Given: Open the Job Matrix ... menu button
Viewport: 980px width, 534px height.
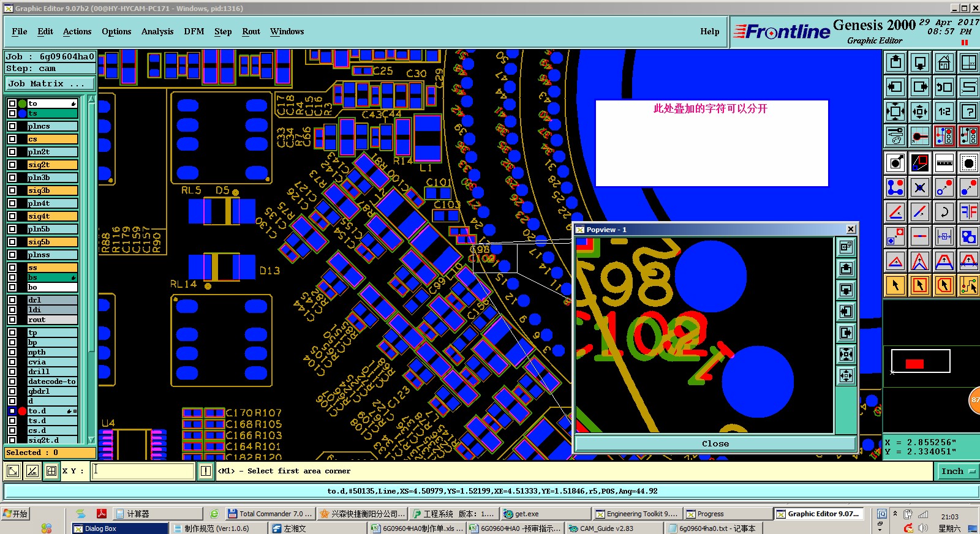Looking at the screenshot, I should pos(50,84).
